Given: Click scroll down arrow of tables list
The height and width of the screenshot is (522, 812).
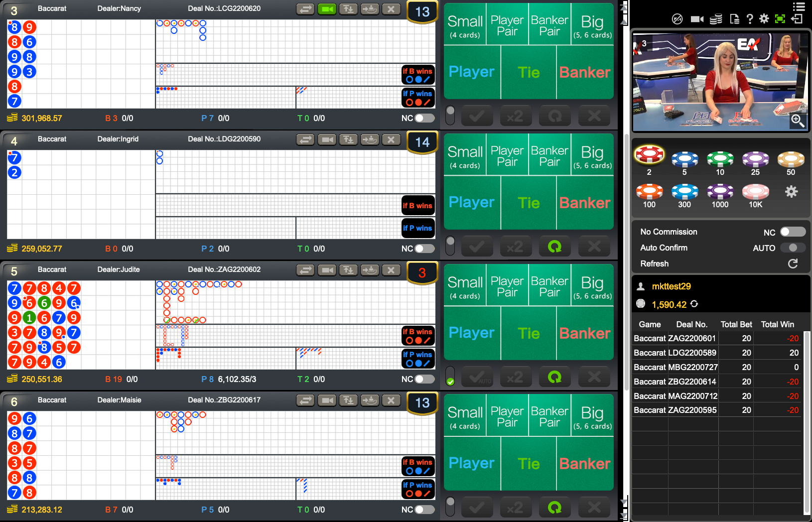Looking at the screenshot, I should (624, 502).
